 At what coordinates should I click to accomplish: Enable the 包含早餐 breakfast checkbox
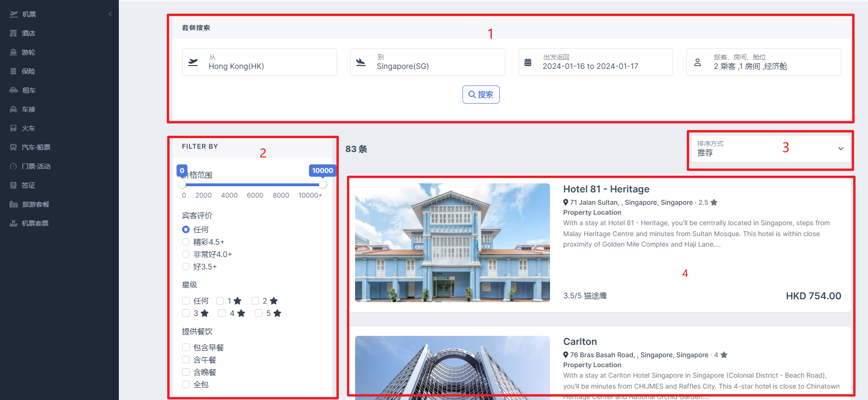(186, 347)
